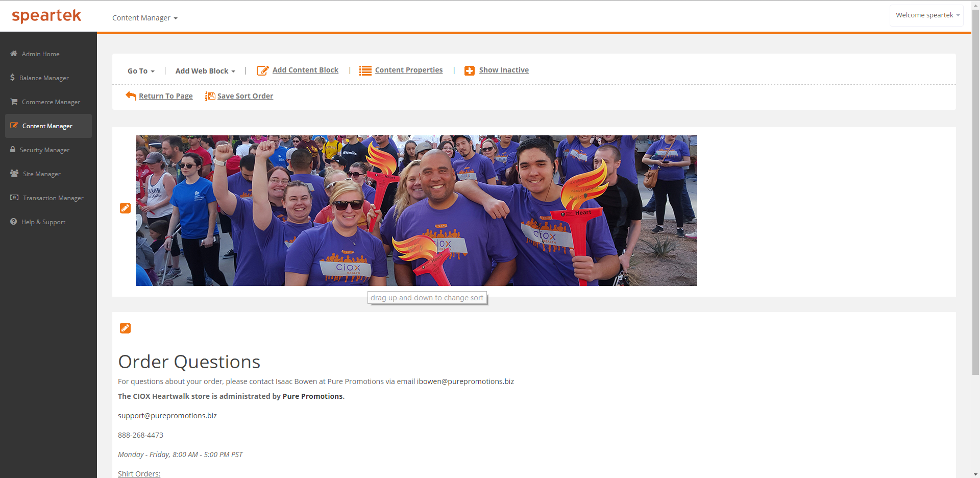Open Commerce Manager in the sidebar
Screen dimensions: 980x478
(x=51, y=102)
